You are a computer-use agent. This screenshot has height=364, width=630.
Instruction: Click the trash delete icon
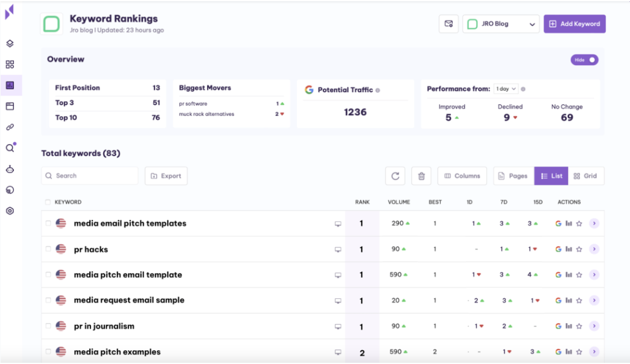[421, 176]
